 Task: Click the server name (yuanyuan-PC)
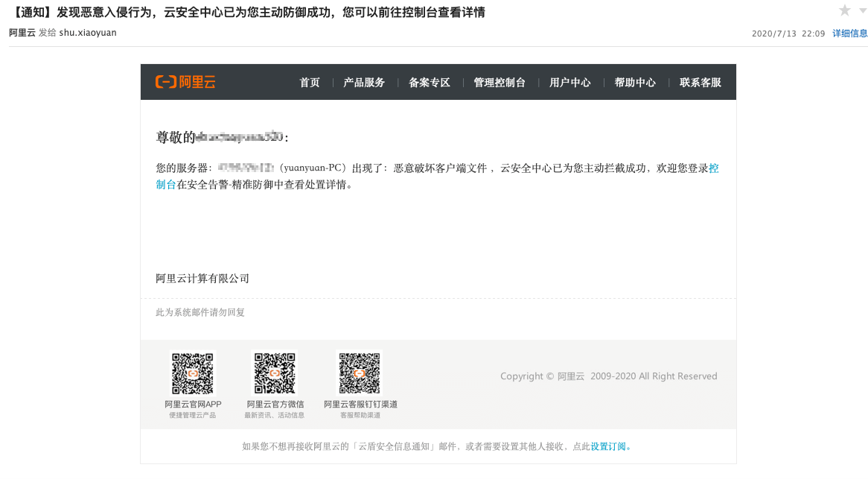coord(313,168)
